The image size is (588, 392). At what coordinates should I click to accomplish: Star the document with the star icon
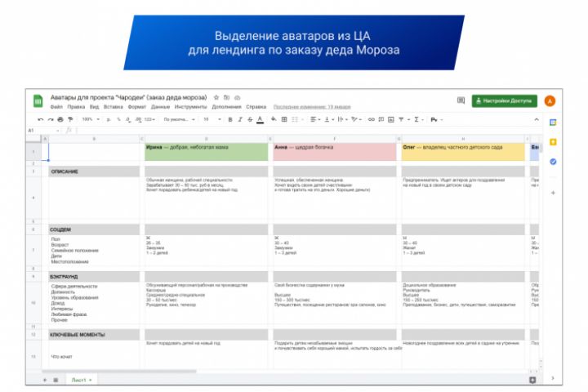pyautogui.click(x=216, y=97)
